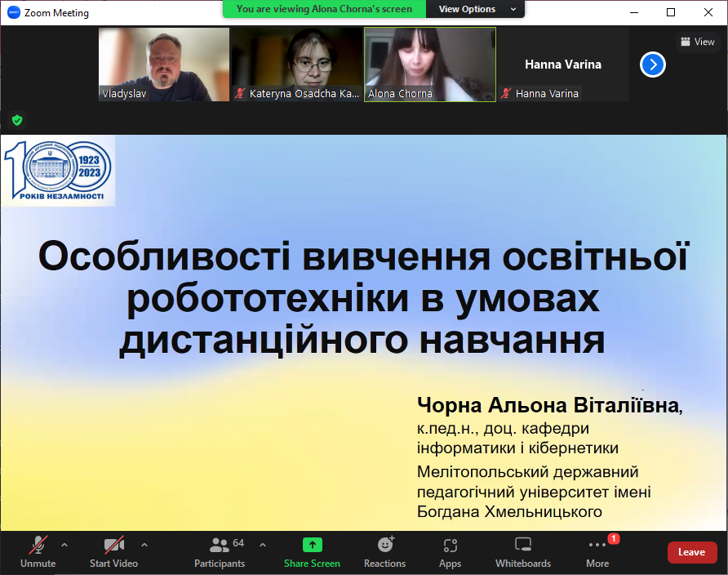Select Alona Chorna's video thumbnail
Screen dimensions: 728x575
[429, 65]
